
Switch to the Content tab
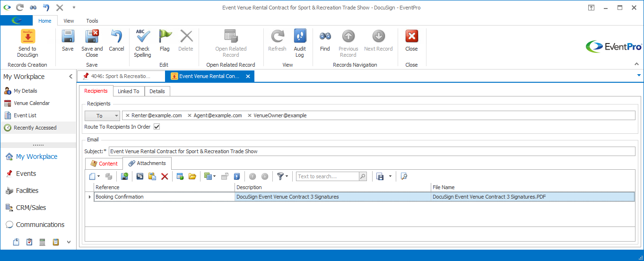pyautogui.click(x=104, y=164)
